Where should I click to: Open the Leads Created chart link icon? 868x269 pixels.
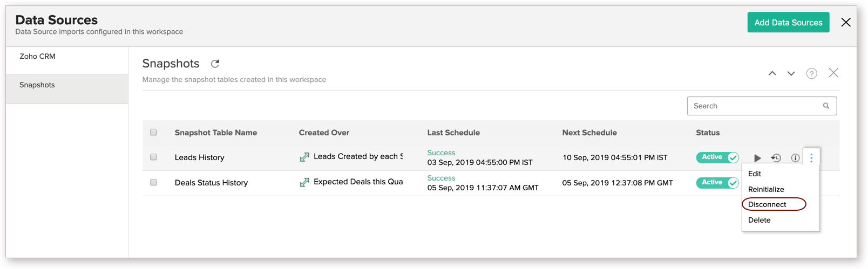pos(304,157)
